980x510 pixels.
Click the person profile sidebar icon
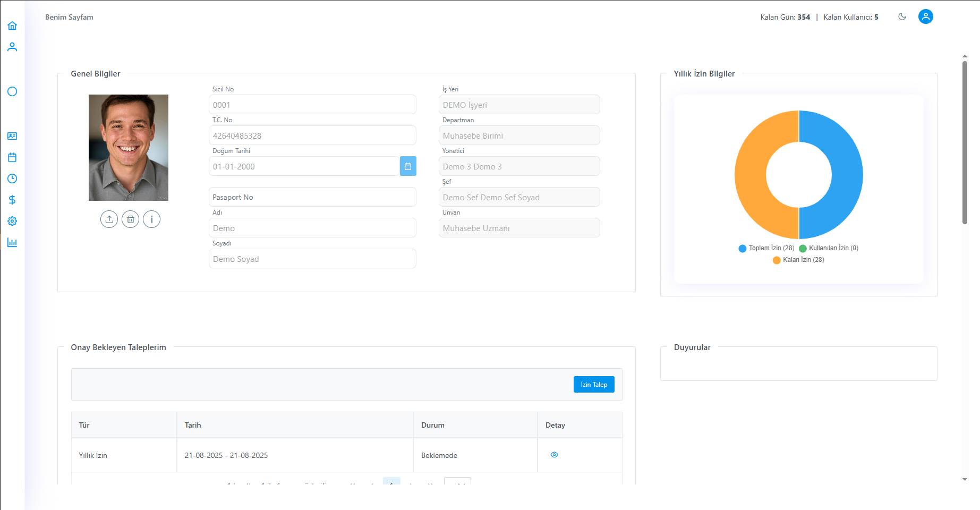[12, 47]
